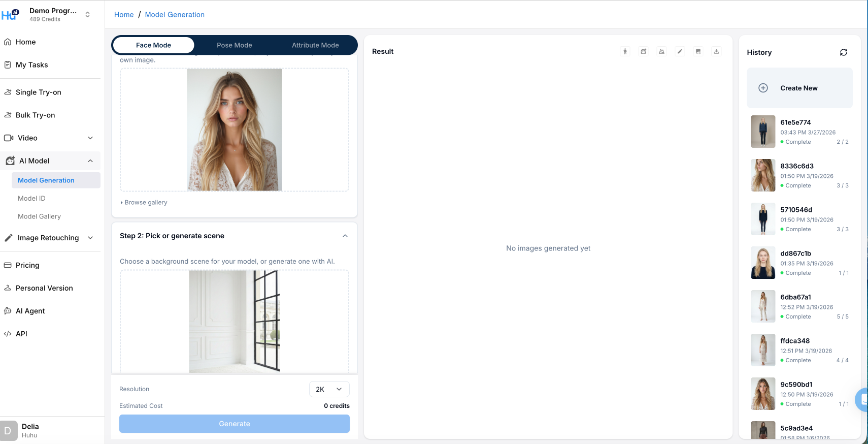Click the download icon in Result toolbar
The width and height of the screenshot is (868, 444).
pyautogui.click(x=717, y=51)
